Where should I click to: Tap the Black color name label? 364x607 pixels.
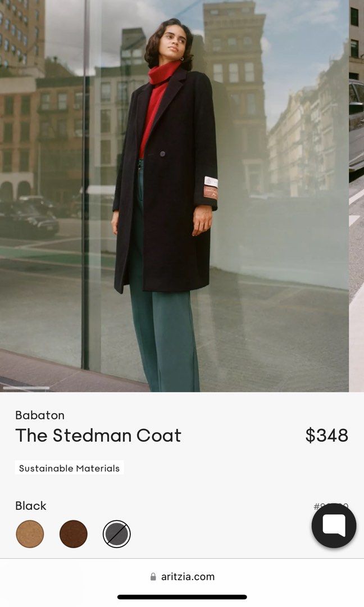[30, 506]
